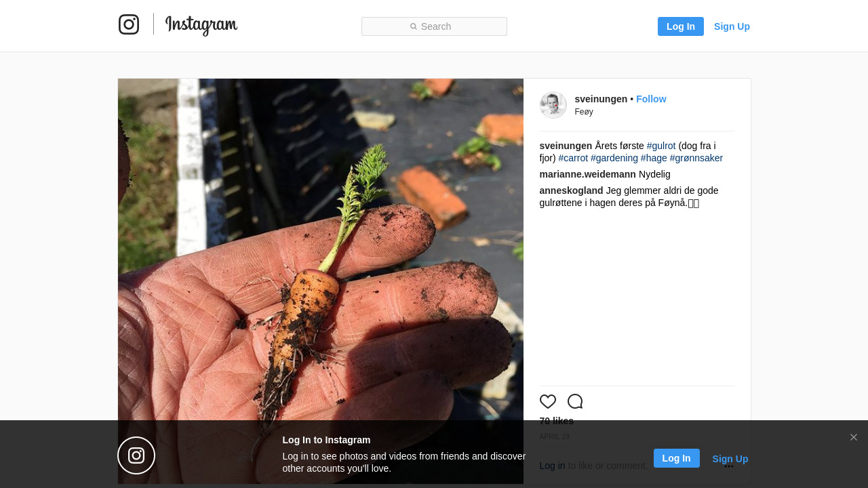
Task: Open the #gulrot hashtag
Action: (661, 146)
